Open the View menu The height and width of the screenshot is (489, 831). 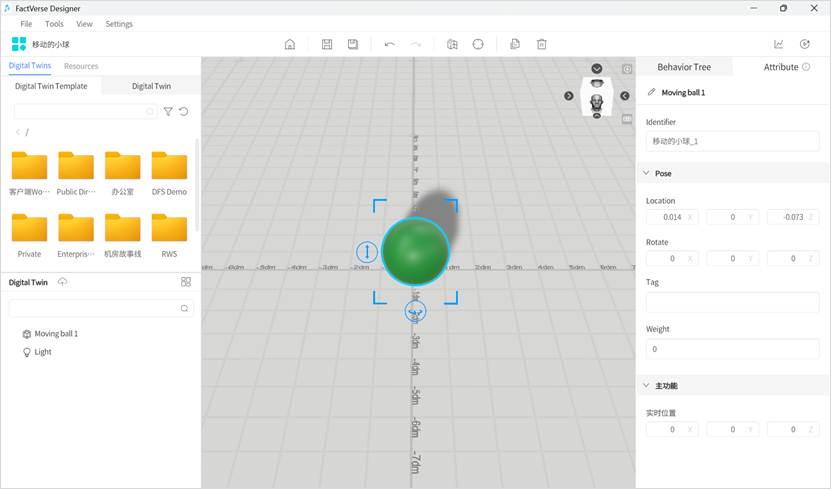84,24
